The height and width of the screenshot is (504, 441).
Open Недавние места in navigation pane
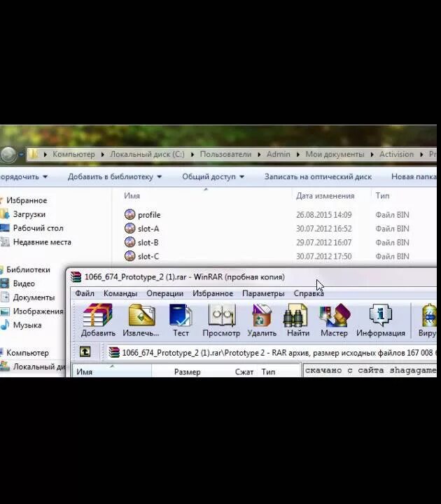(42, 242)
